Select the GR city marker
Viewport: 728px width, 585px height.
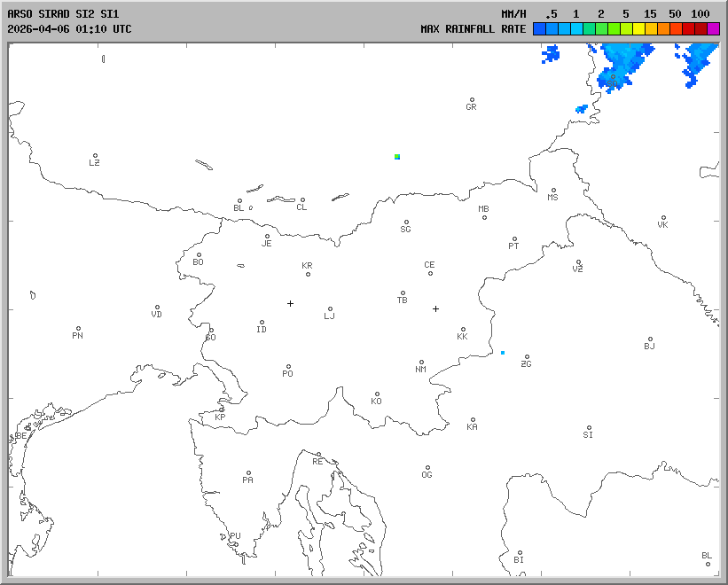[x=472, y=100]
